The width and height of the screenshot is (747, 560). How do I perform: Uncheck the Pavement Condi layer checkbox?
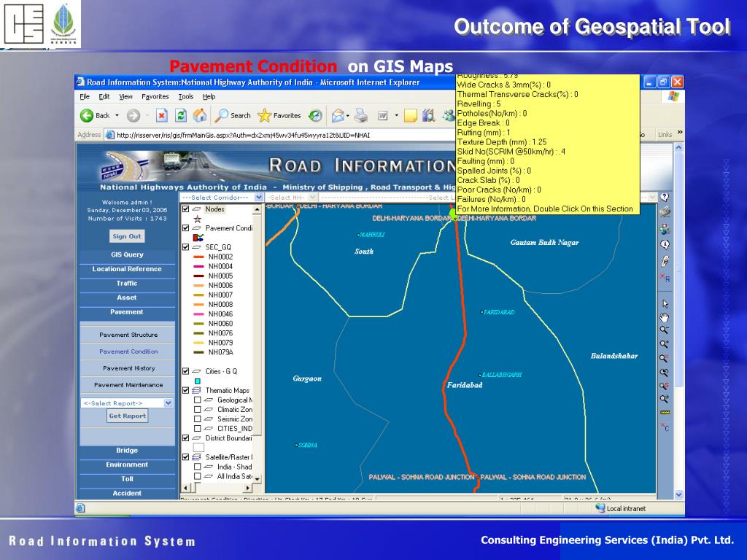coord(186,228)
